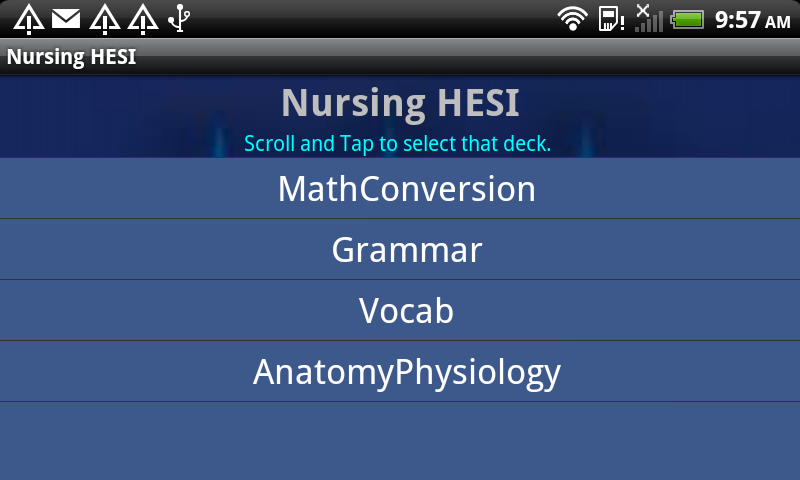Tap the USB connection status icon
800x480 pixels.
[179, 18]
